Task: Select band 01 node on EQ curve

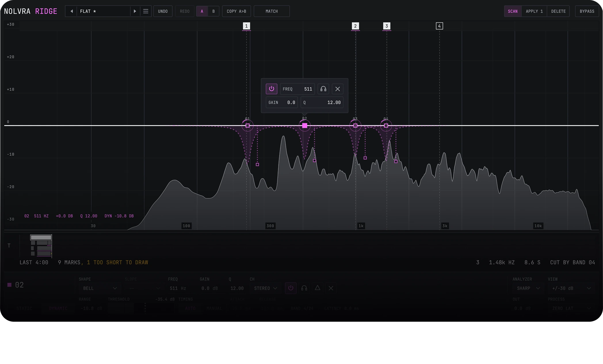Action: pos(247,125)
